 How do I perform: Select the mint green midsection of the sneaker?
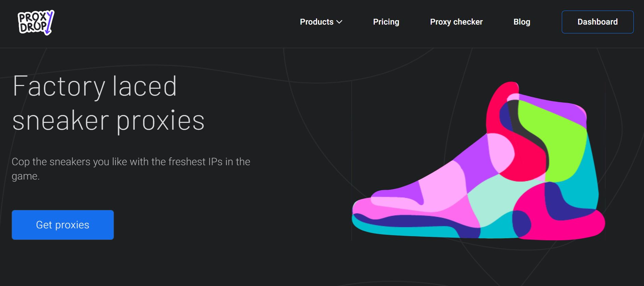[495, 201]
